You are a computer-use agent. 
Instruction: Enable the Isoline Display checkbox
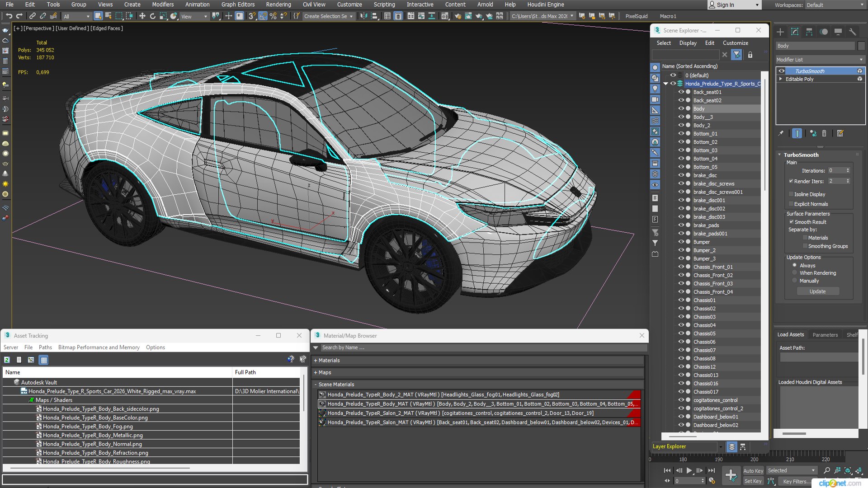(791, 194)
